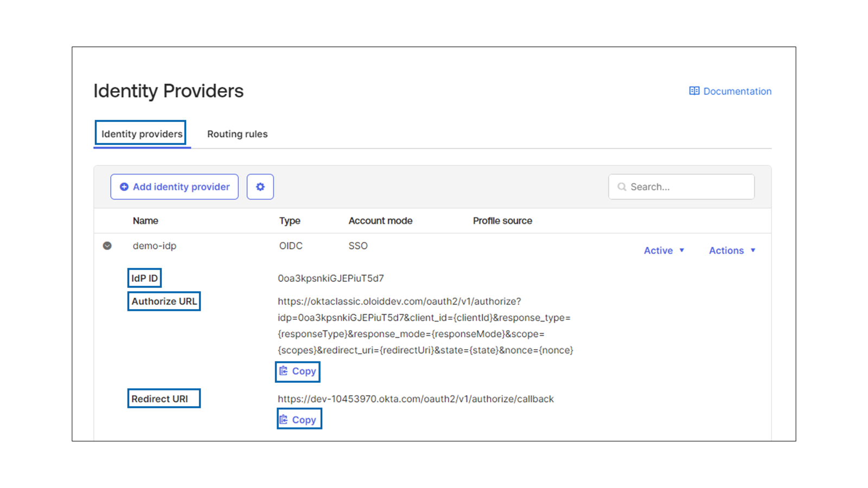Click the Redirect URI callback address
Screen dimensions: 868x488
[x=416, y=399]
